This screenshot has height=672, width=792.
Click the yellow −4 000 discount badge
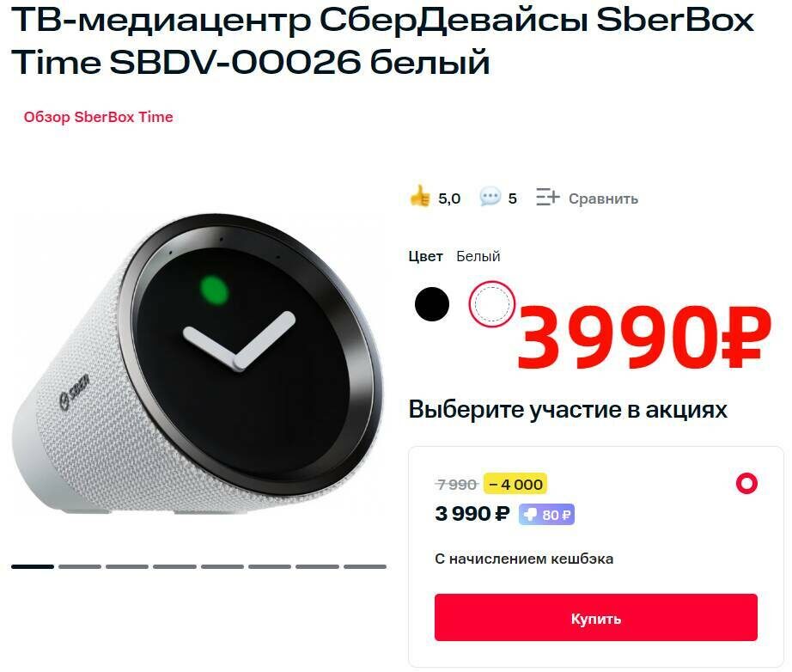click(515, 484)
